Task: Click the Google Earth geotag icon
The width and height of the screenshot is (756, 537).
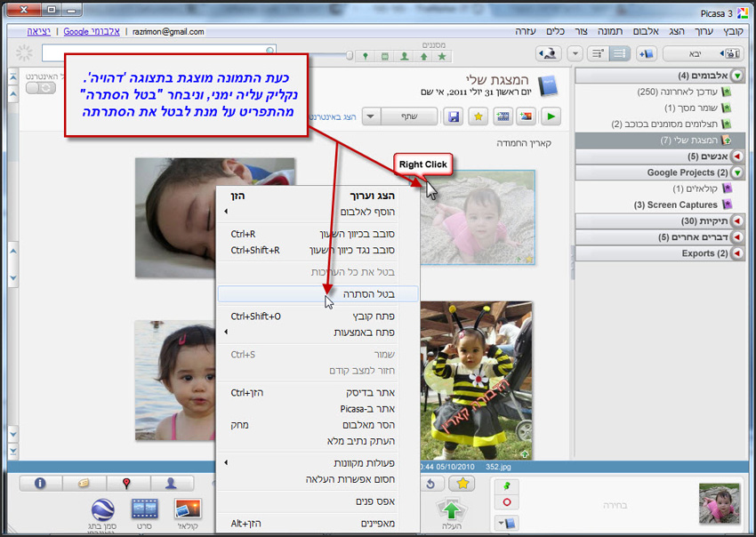Action: click(102, 510)
